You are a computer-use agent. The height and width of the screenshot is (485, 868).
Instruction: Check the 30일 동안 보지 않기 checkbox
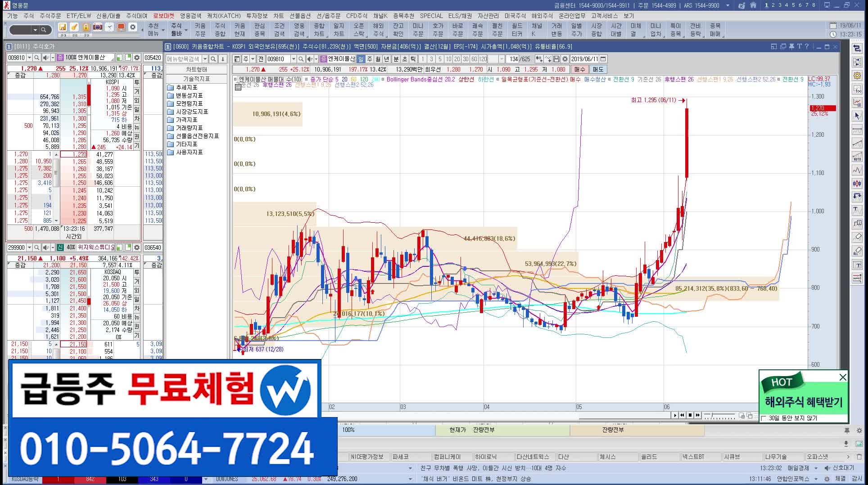(x=764, y=418)
